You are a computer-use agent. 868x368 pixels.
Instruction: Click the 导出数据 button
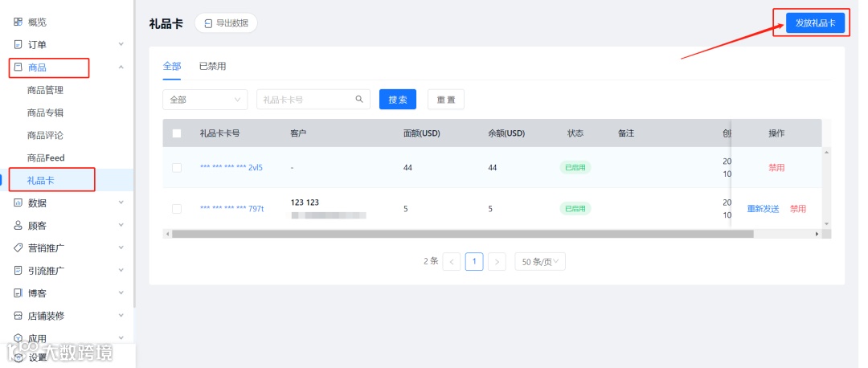(226, 23)
